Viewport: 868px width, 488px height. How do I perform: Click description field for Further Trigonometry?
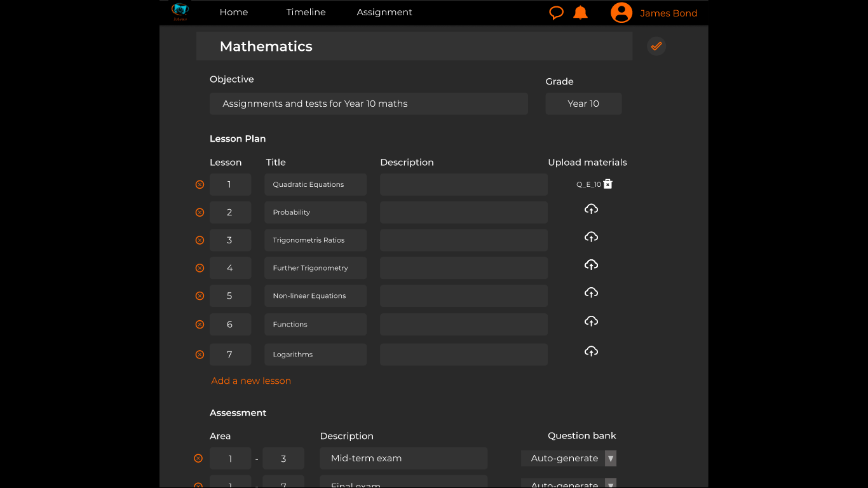point(464,268)
